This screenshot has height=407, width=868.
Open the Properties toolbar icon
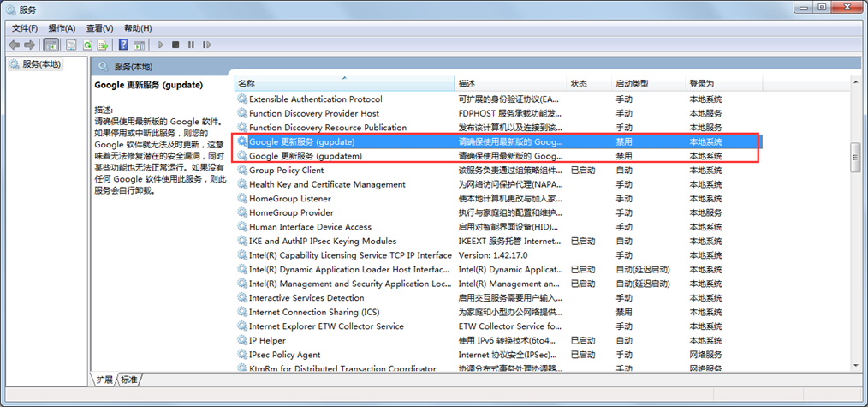pyautogui.click(x=71, y=45)
